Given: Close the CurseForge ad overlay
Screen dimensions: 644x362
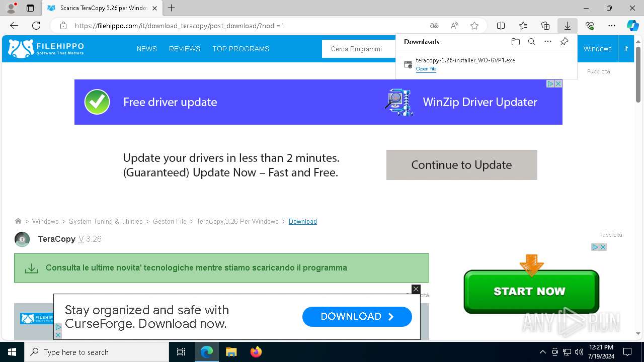Looking at the screenshot, I should (416, 289).
